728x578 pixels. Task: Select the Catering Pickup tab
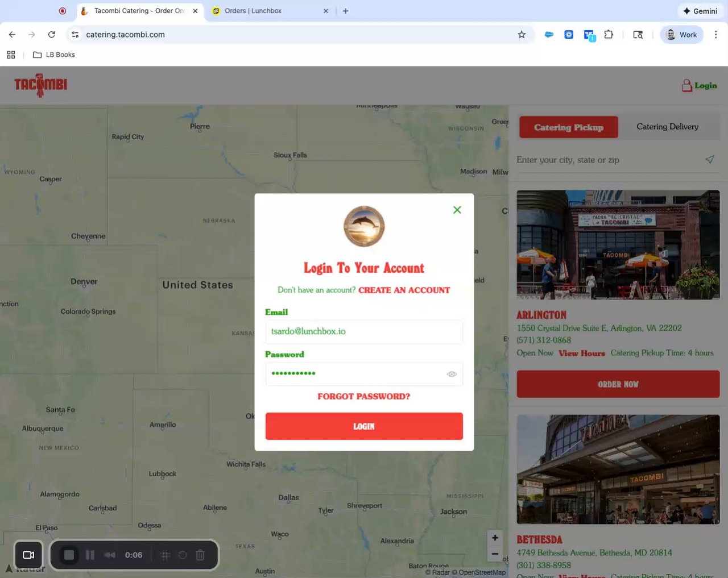[x=569, y=127]
